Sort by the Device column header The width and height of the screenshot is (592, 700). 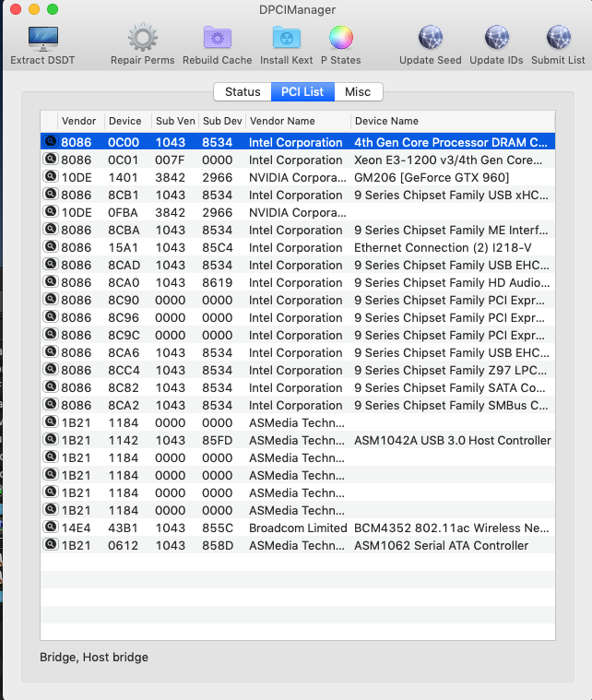(127, 121)
